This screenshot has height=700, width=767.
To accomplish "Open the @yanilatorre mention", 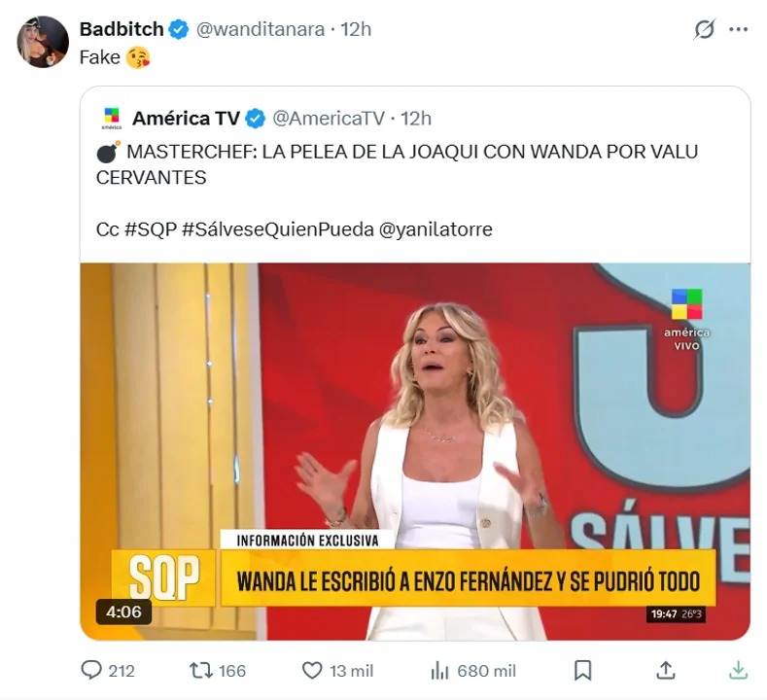I will (436, 228).
